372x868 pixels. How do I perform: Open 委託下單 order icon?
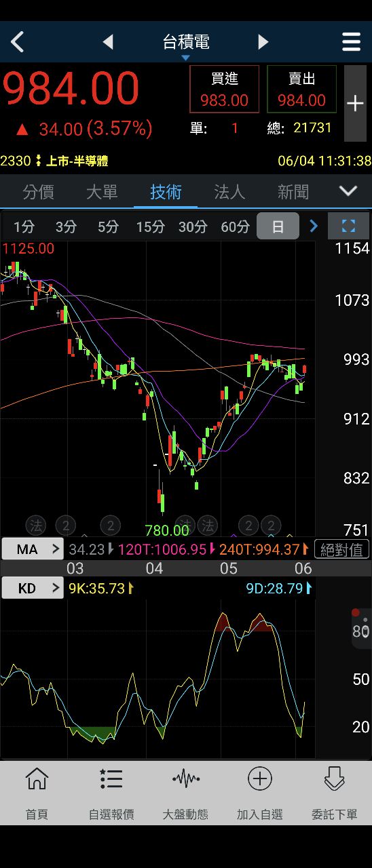pyautogui.click(x=334, y=793)
